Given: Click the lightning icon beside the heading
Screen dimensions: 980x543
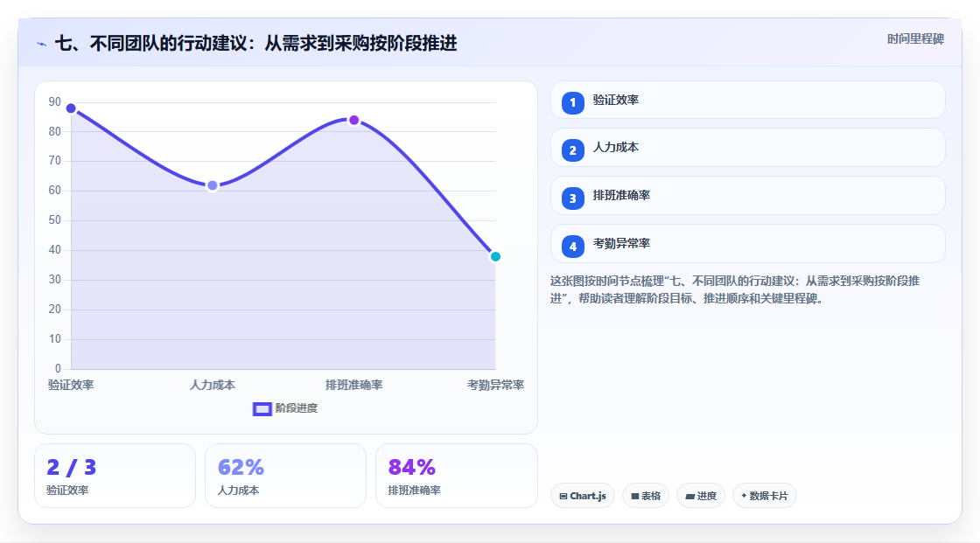Looking at the screenshot, I should (x=41, y=44).
